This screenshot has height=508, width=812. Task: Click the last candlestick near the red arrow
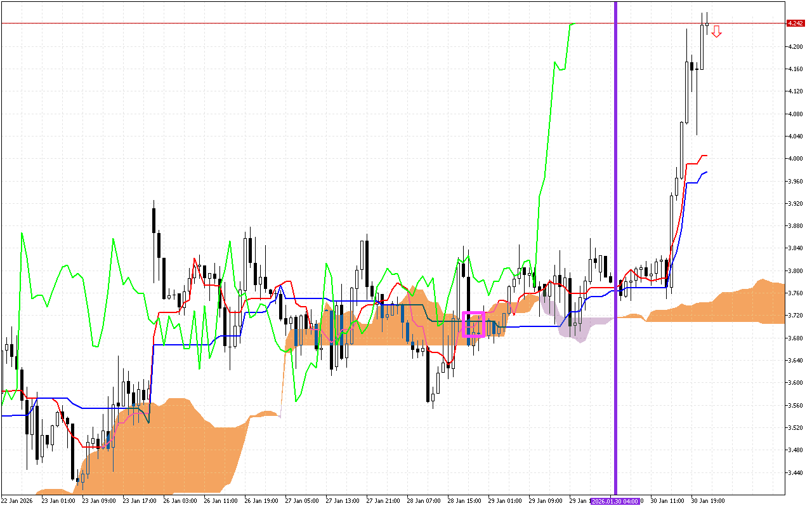pyautogui.click(x=707, y=24)
